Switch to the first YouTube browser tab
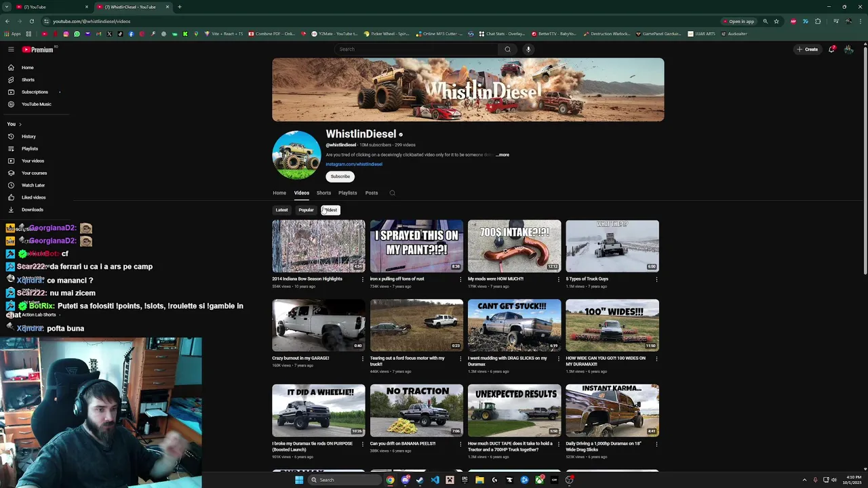 click(x=53, y=7)
